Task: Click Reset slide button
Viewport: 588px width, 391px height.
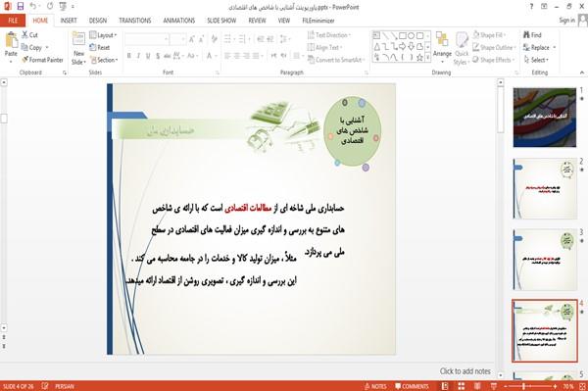Action: pos(100,48)
